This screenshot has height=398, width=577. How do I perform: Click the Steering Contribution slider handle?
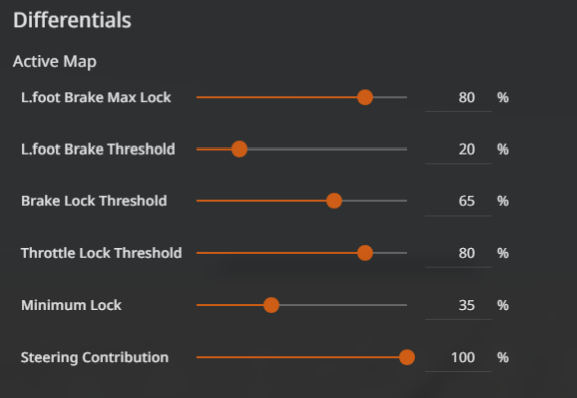coord(407,357)
